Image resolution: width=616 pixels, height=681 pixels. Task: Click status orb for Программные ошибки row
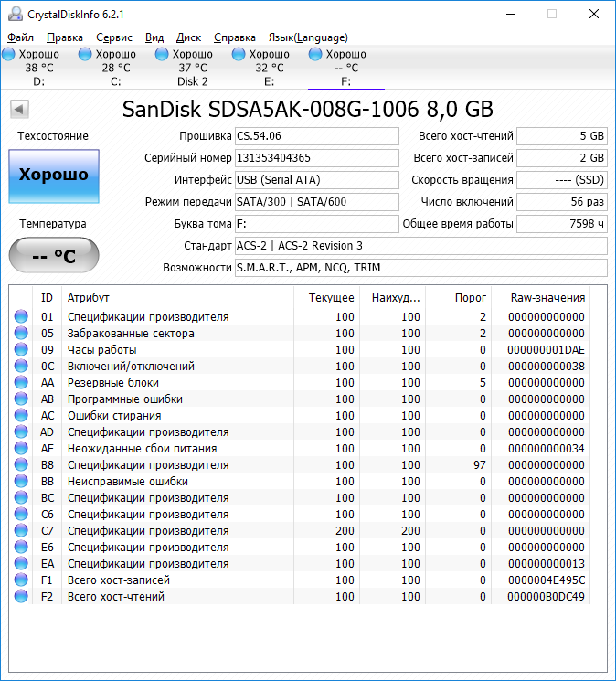point(21,399)
